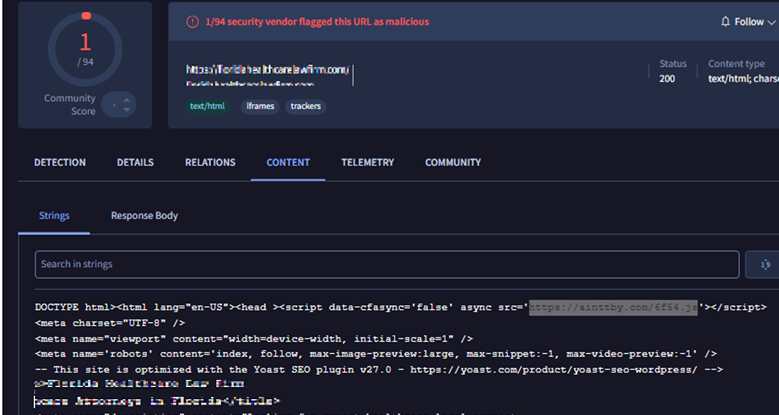Click the Search in strings field
Screen dimensions: 779x415
(385, 264)
